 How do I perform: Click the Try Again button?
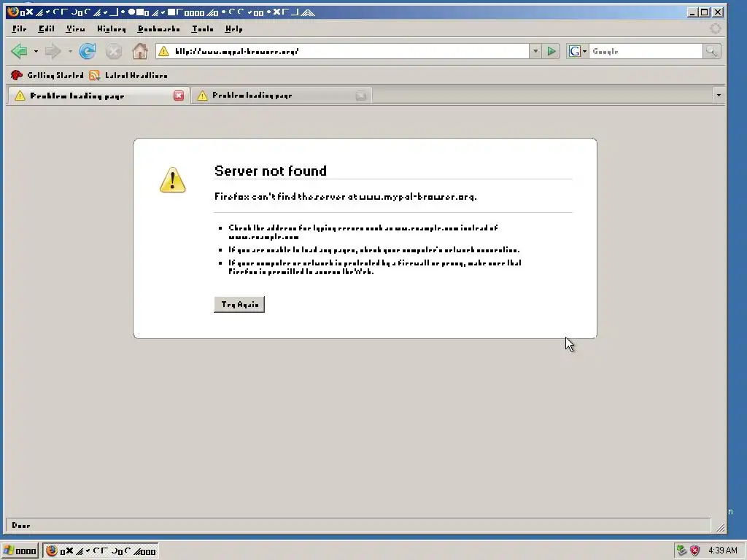[239, 304]
